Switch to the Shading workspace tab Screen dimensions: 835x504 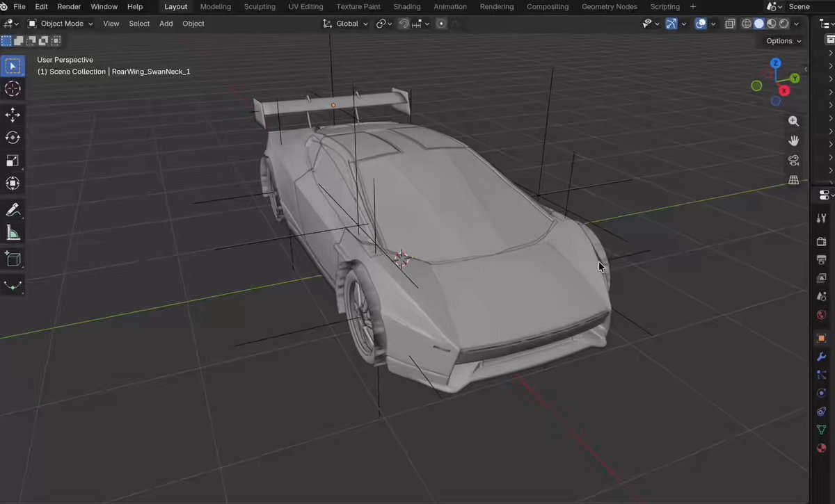pos(406,6)
